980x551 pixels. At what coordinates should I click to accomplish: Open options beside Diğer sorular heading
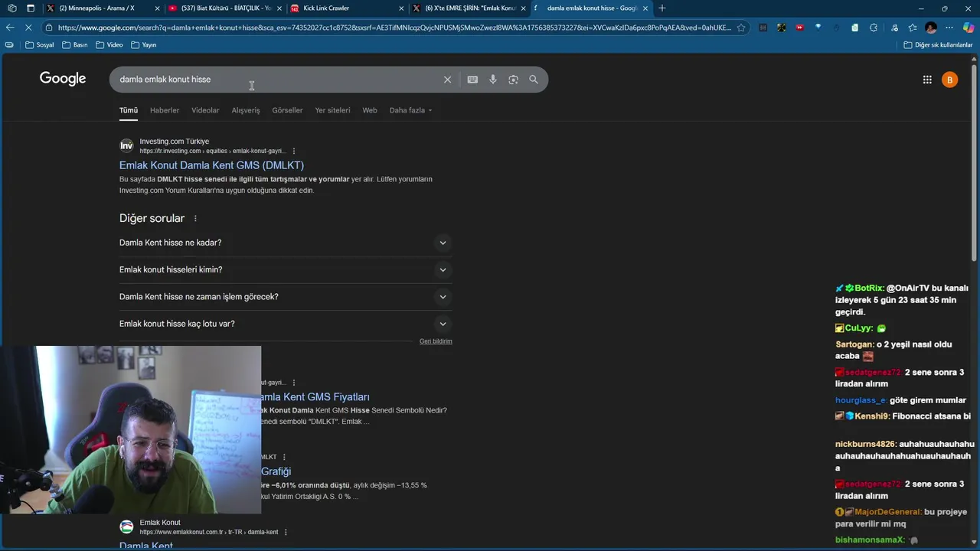[195, 219]
